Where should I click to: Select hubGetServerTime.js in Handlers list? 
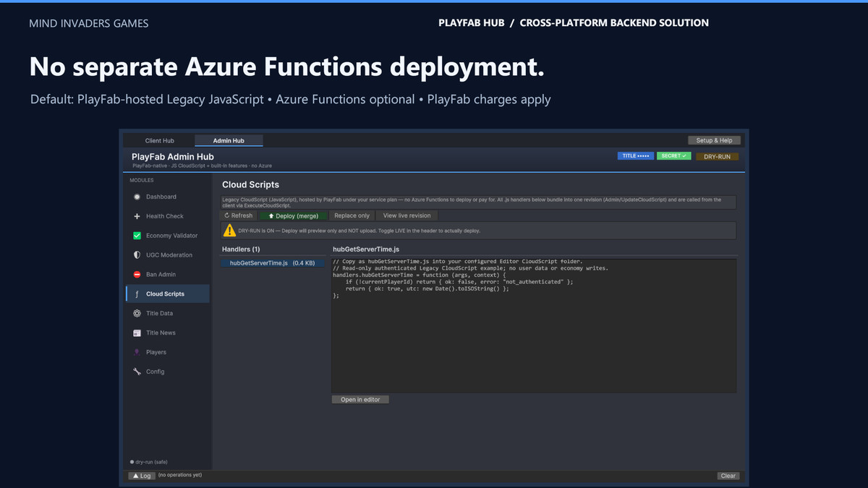pos(273,263)
